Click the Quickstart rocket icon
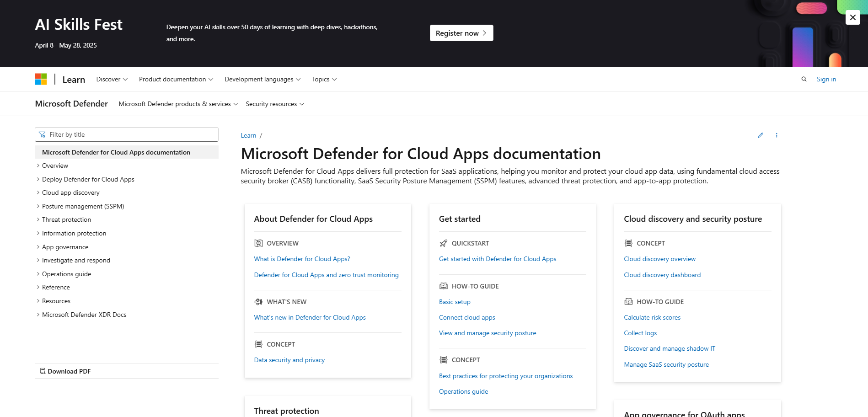This screenshot has height=417, width=868. [x=443, y=243]
